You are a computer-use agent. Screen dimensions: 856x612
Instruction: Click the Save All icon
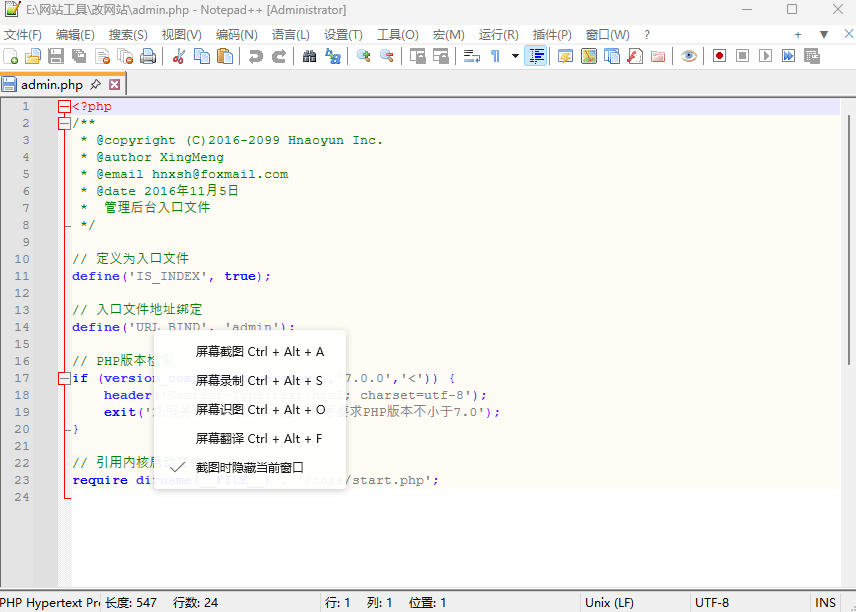click(79, 56)
